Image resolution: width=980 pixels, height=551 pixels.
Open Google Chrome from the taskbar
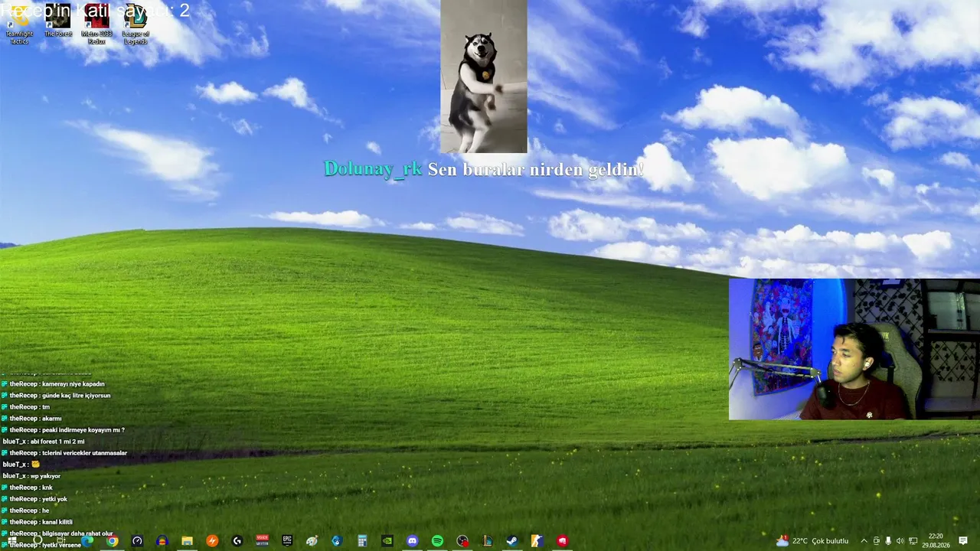[x=113, y=541]
